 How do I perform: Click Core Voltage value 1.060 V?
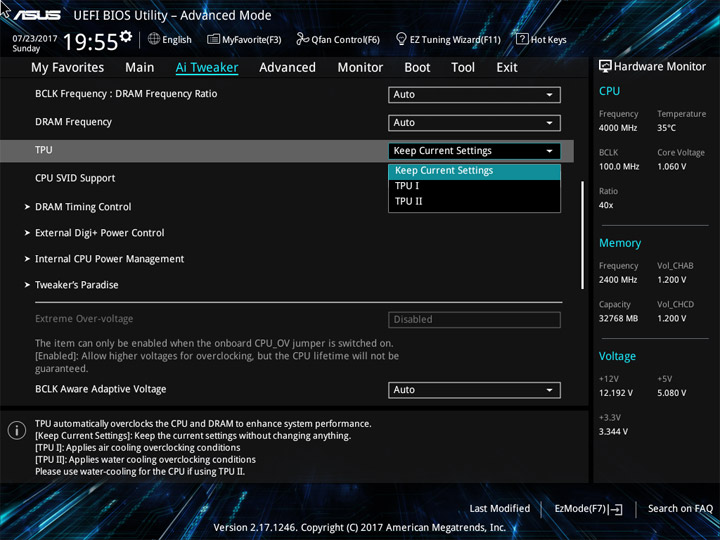672,167
